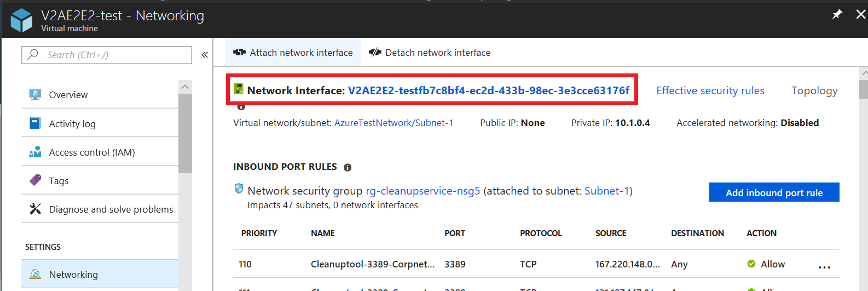Click the Activity log icon
Image resolution: width=868 pixels, height=291 pixels.
point(35,123)
